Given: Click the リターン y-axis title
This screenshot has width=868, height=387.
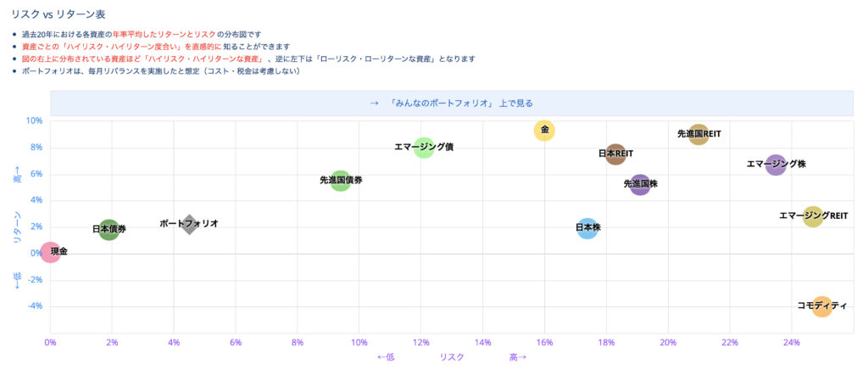Looking at the screenshot, I should 18,229.
